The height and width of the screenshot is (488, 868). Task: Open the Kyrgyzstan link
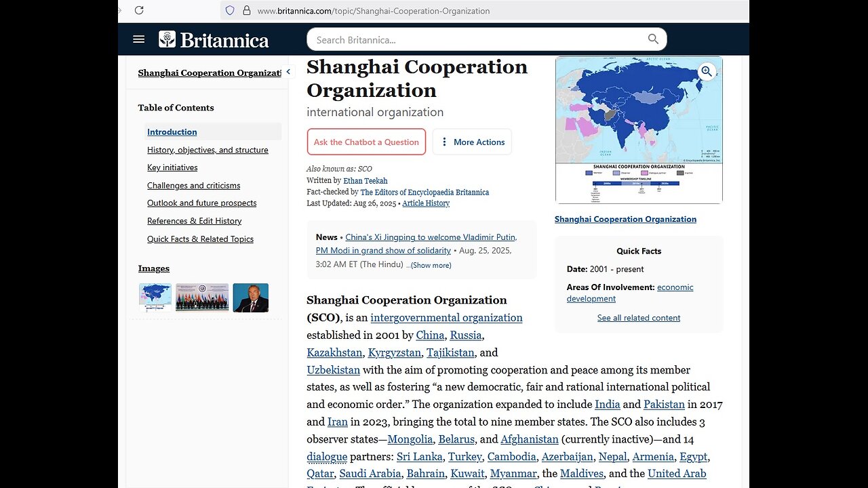395,352
